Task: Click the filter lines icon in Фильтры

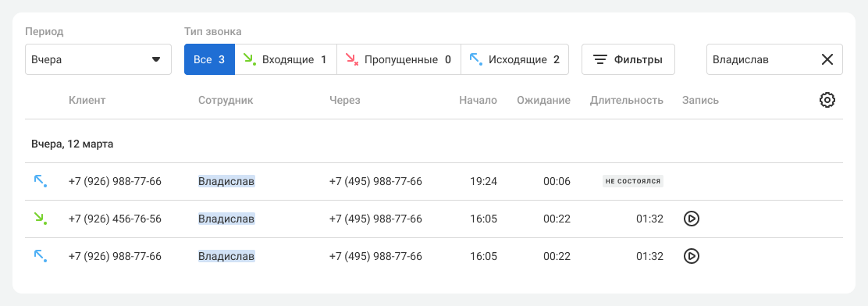Action: pyautogui.click(x=600, y=60)
